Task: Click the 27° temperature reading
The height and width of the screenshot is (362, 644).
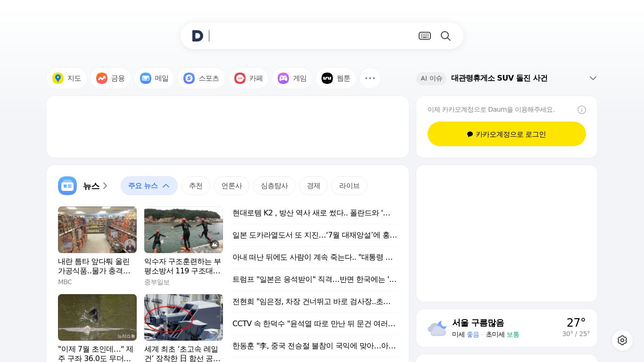Action: (x=576, y=322)
